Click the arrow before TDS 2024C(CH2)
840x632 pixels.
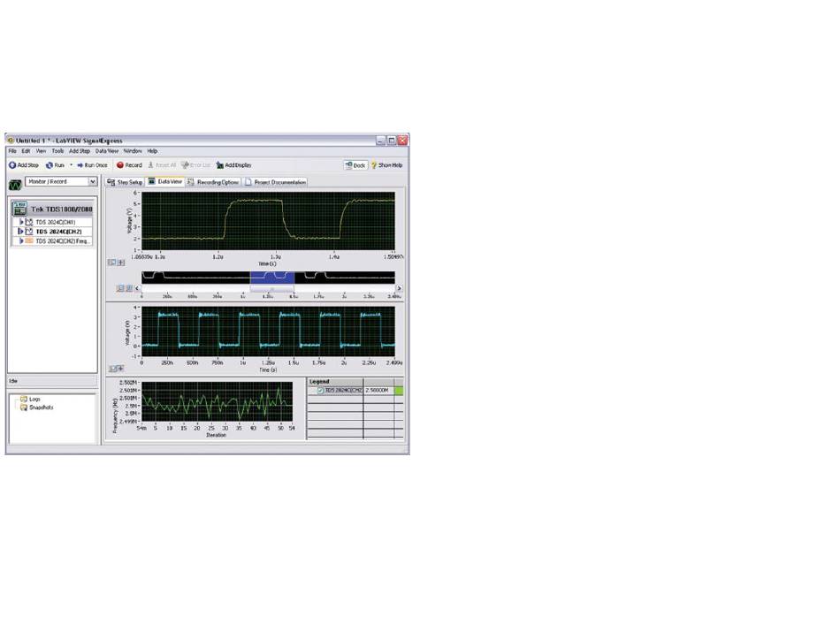[x=21, y=232]
